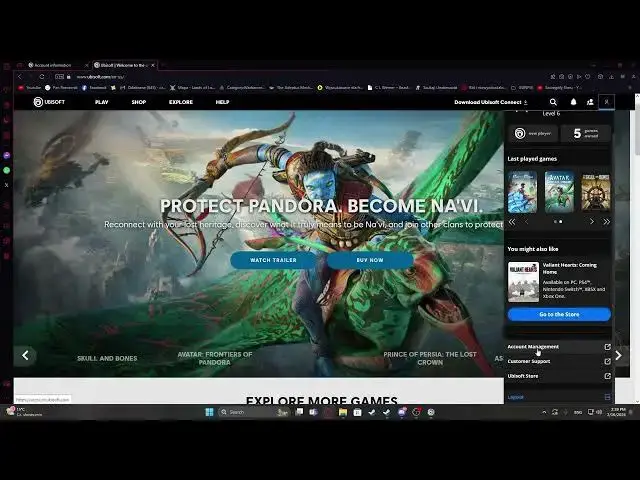
Task: Open the PLAY menu
Action: click(x=102, y=102)
